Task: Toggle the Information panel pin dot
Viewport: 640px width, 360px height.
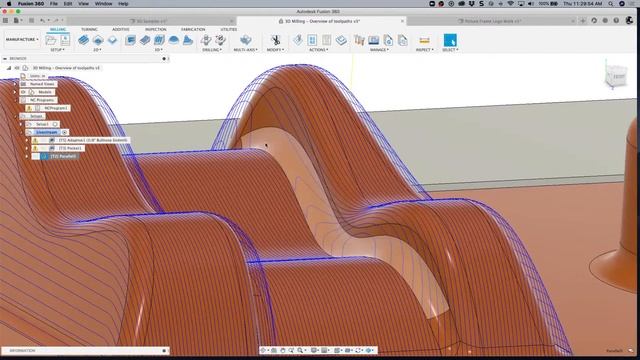Action: 164,351
